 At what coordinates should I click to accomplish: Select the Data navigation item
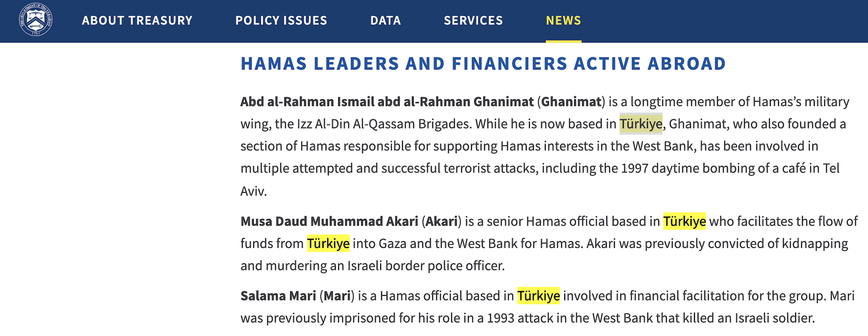[386, 20]
